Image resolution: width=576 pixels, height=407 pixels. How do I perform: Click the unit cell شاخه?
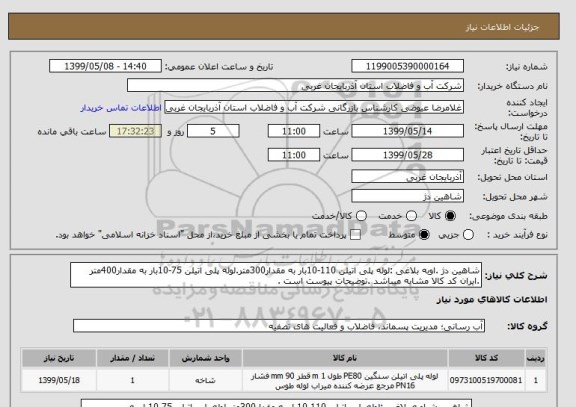(205, 381)
